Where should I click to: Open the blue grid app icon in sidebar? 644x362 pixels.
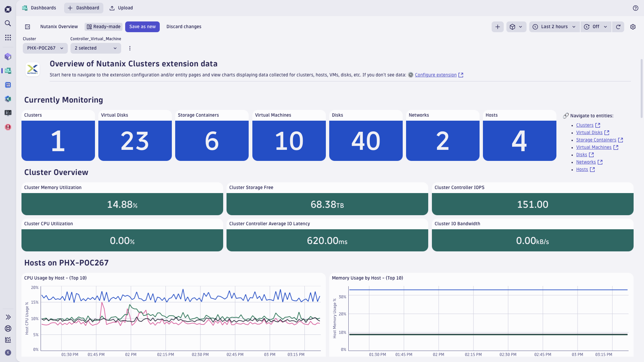pos(8,85)
